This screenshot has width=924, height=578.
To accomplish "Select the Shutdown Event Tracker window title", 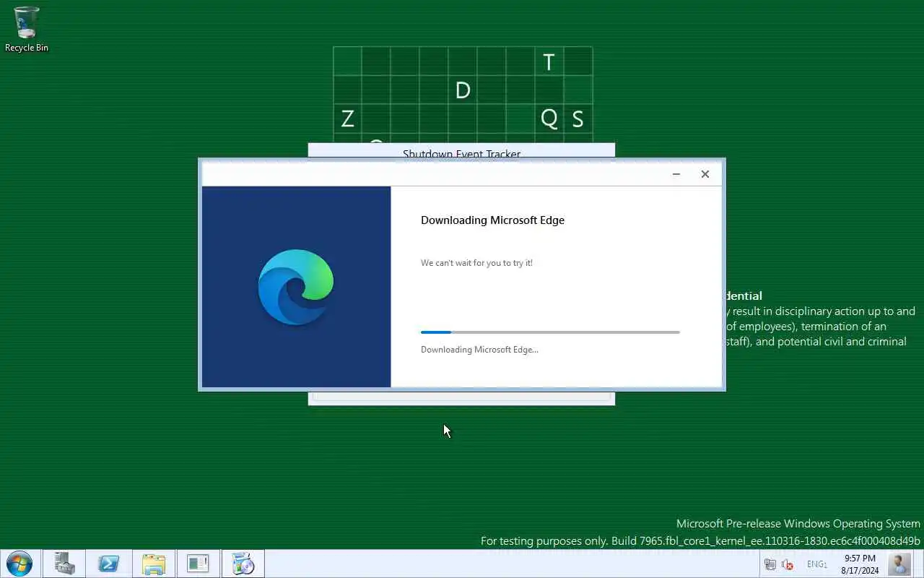I will coord(461,153).
